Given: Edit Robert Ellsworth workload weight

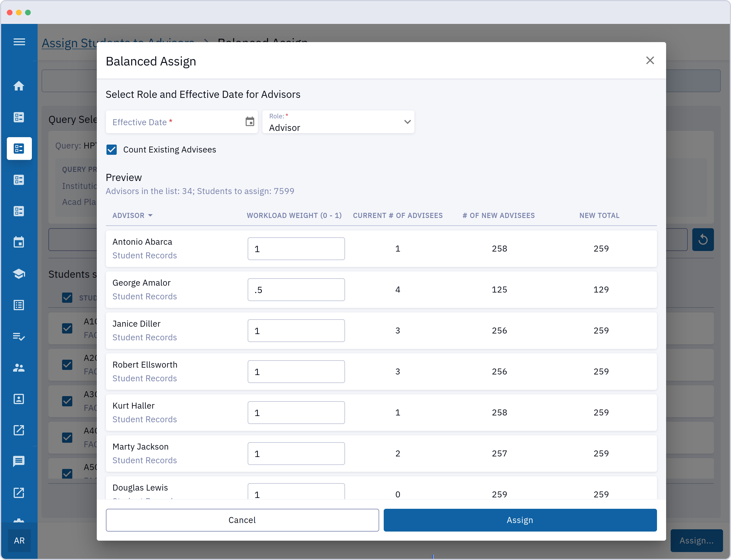Looking at the screenshot, I should click(296, 372).
